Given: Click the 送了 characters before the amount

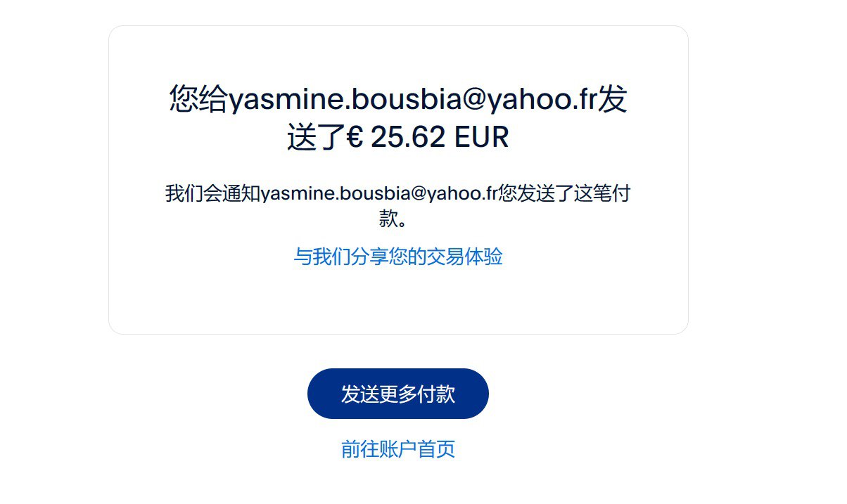Looking at the screenshot, I should (x=316, y=137).
